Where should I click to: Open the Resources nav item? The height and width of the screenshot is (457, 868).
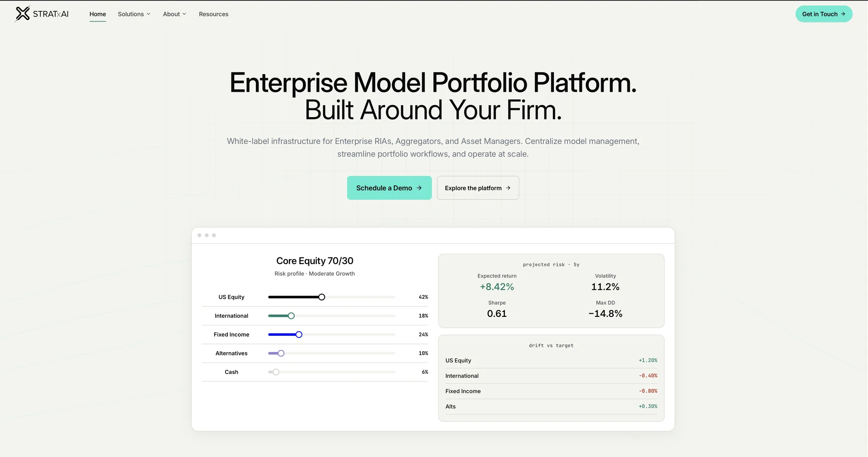click(x=213, y=14)
